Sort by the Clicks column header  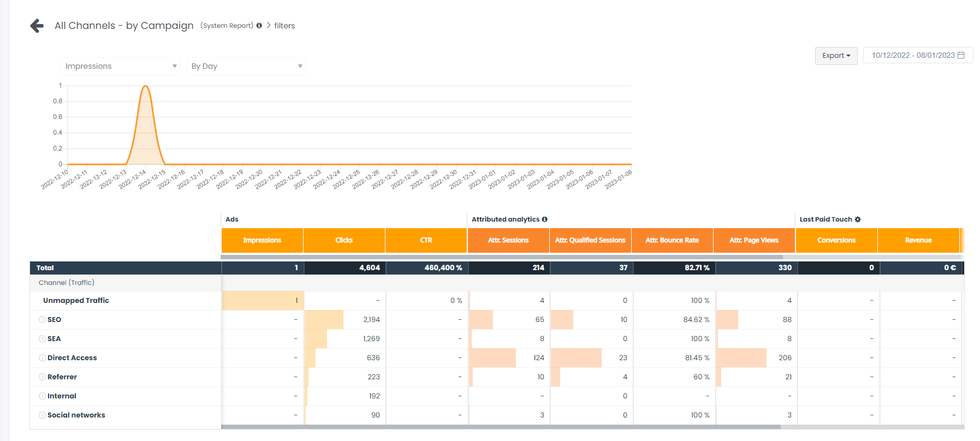(344, 240)
